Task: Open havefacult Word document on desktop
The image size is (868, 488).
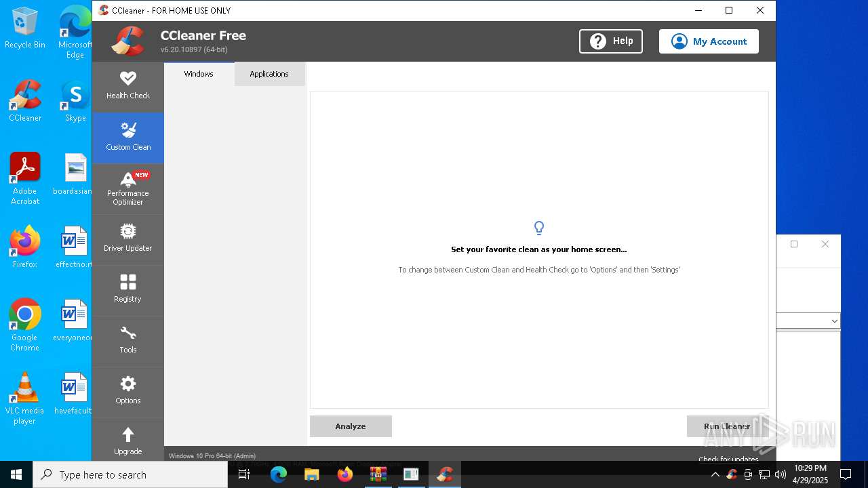Action: [73, 394]
